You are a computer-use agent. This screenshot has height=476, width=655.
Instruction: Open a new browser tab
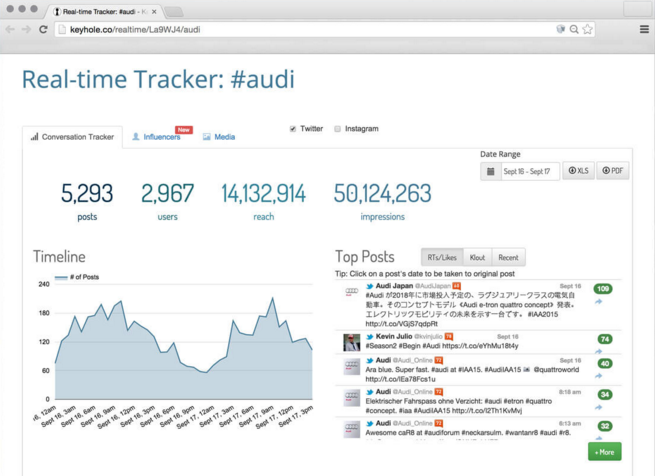[173, 12]
